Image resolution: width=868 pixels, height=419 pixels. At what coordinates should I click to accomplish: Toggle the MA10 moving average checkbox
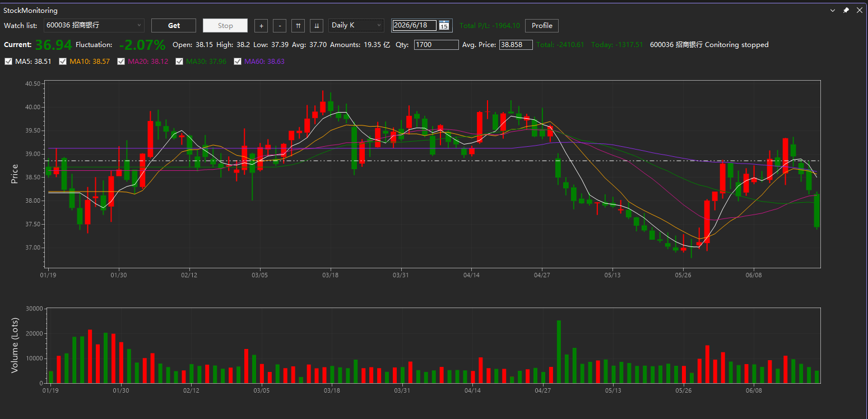63,62
